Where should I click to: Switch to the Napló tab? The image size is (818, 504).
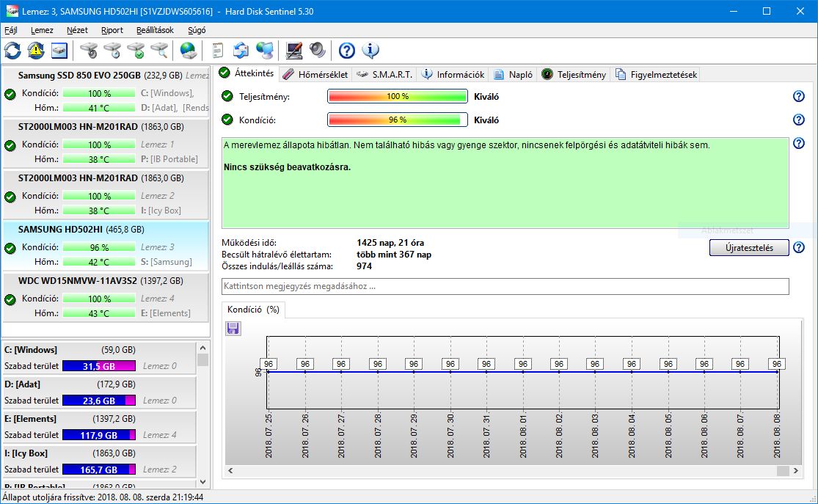[514, 75]
